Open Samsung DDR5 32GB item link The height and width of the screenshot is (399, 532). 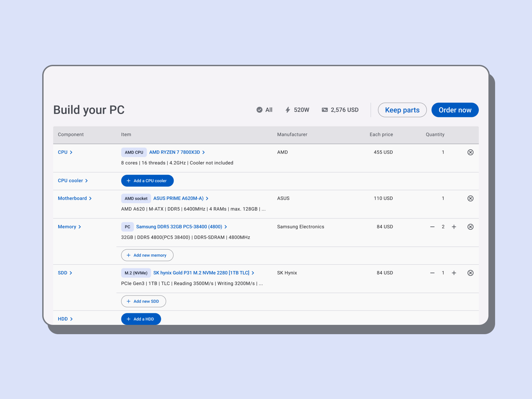pyautogui.click(x=182, y=227)
